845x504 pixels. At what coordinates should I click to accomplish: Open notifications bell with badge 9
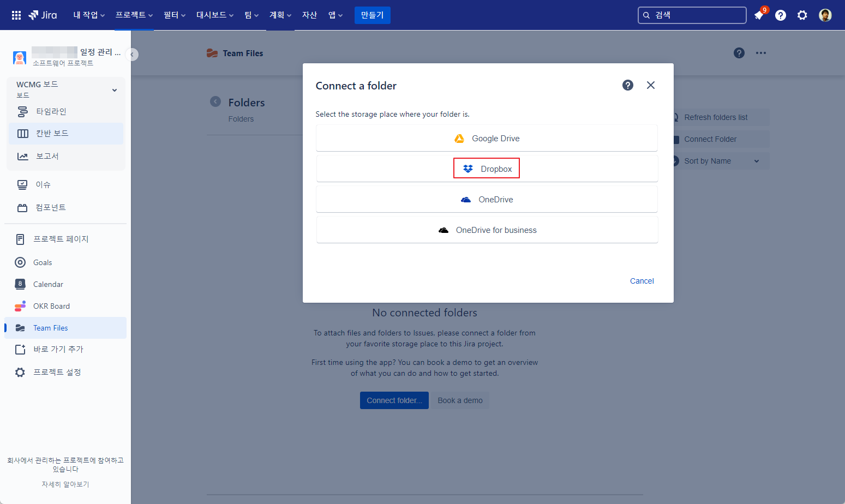point(759,15)
